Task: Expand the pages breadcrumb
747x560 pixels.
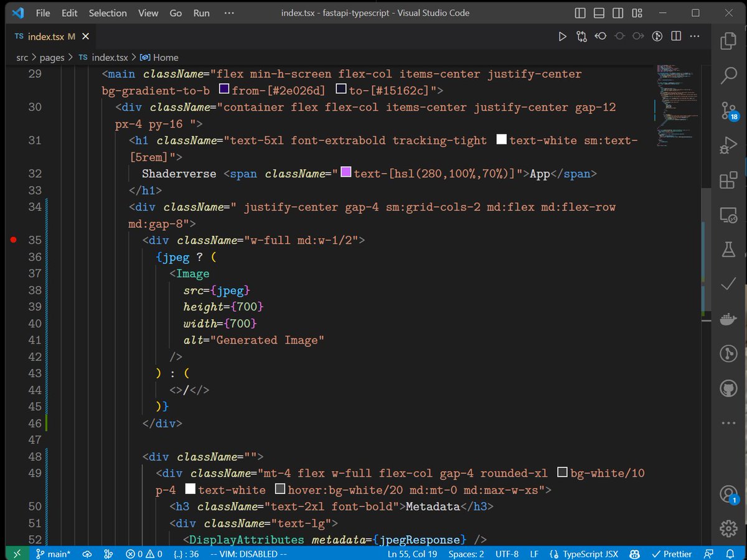Action: click(x=52, y=57)
